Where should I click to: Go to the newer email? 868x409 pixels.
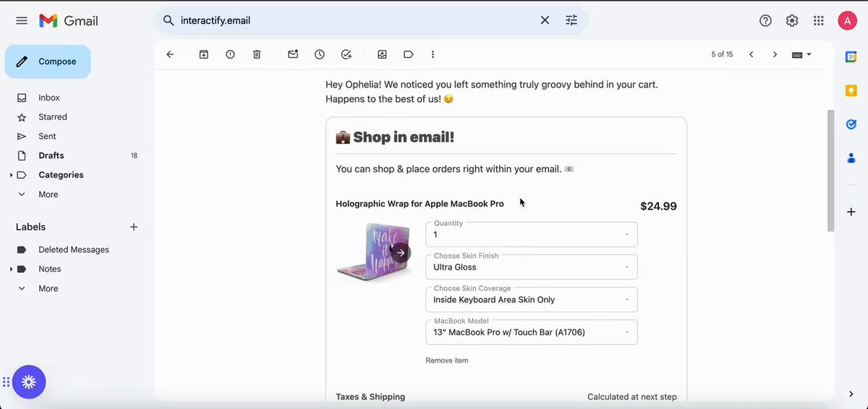coord(751,54)
